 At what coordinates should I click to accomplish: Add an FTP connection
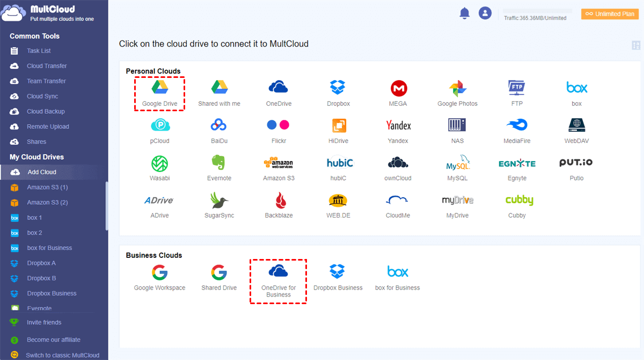[x=517, y=93]
